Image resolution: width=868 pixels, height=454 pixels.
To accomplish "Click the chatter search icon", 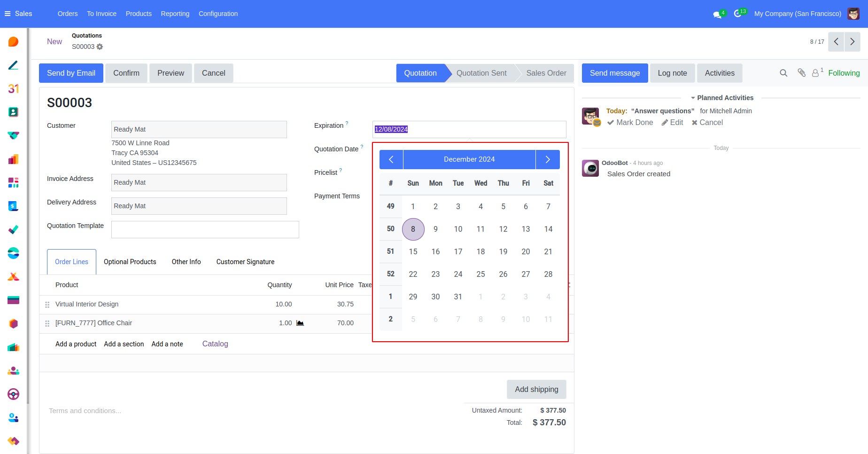I will pos(783,73).
